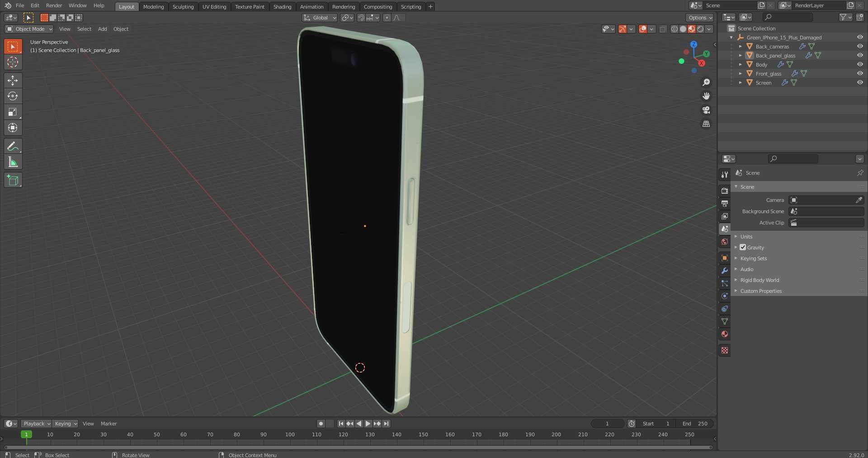
Task: Open Output properties tab
Action: pos(725,203)
